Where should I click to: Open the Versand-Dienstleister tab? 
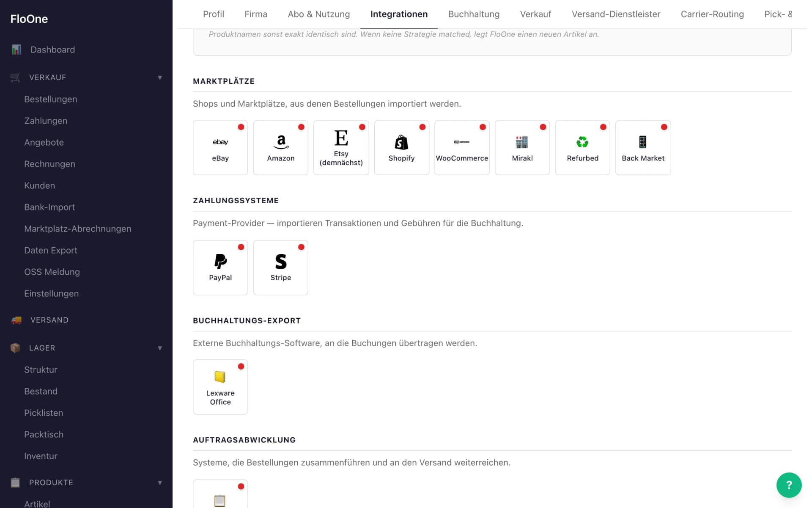616,14
